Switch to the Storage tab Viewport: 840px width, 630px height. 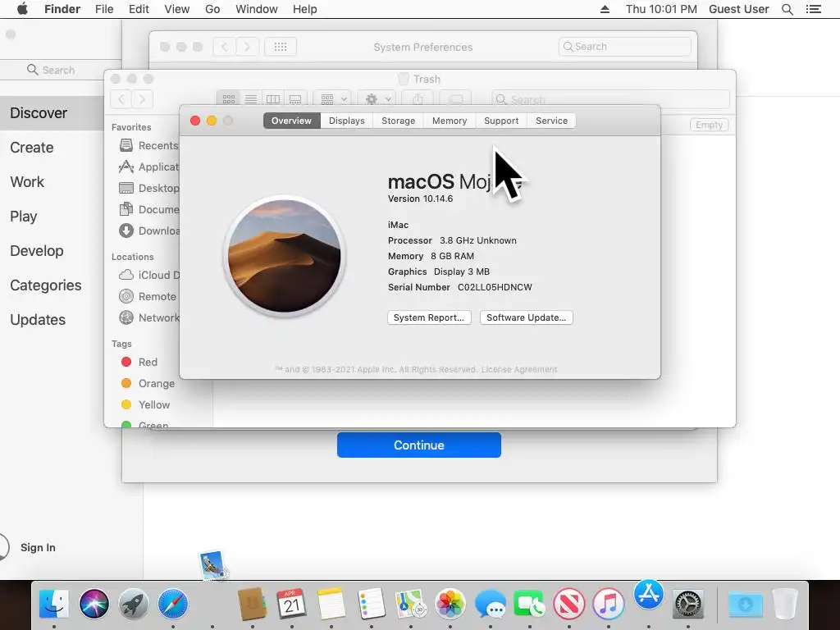[398, 121]
